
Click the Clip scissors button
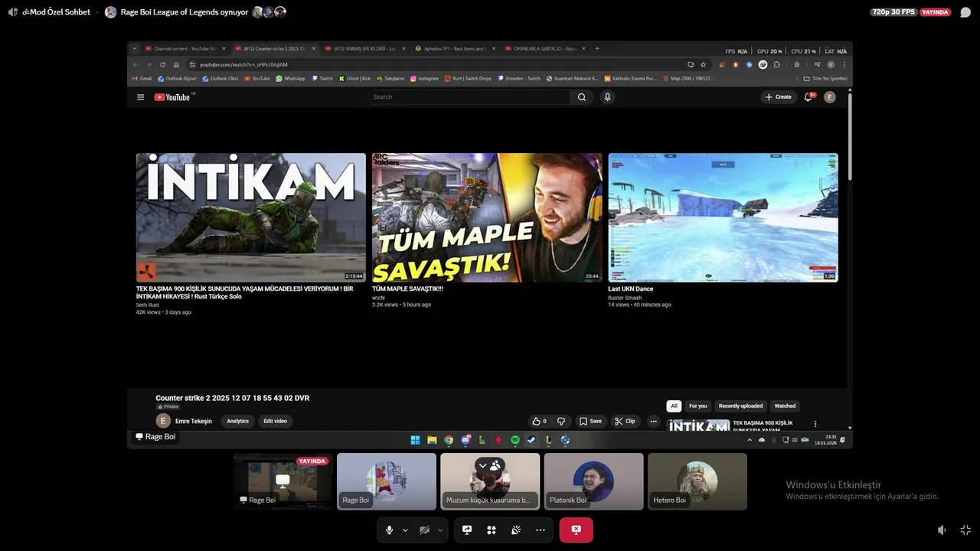tap(625, 421)
